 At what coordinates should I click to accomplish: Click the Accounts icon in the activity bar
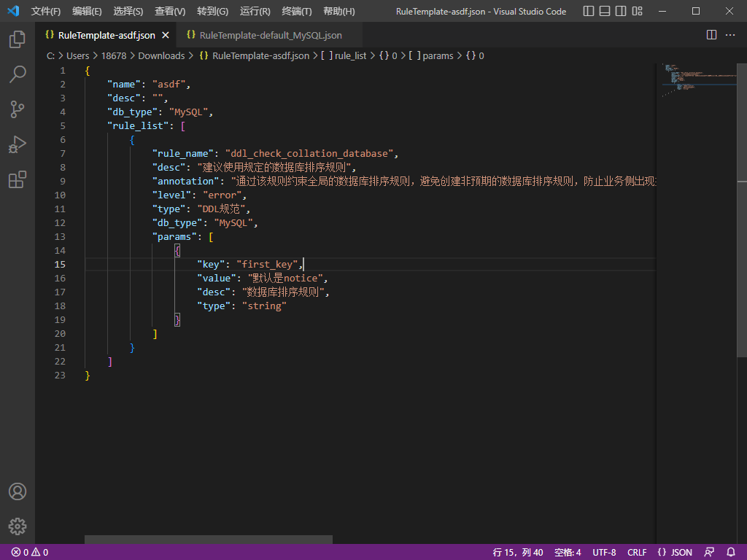click(18, 491)
